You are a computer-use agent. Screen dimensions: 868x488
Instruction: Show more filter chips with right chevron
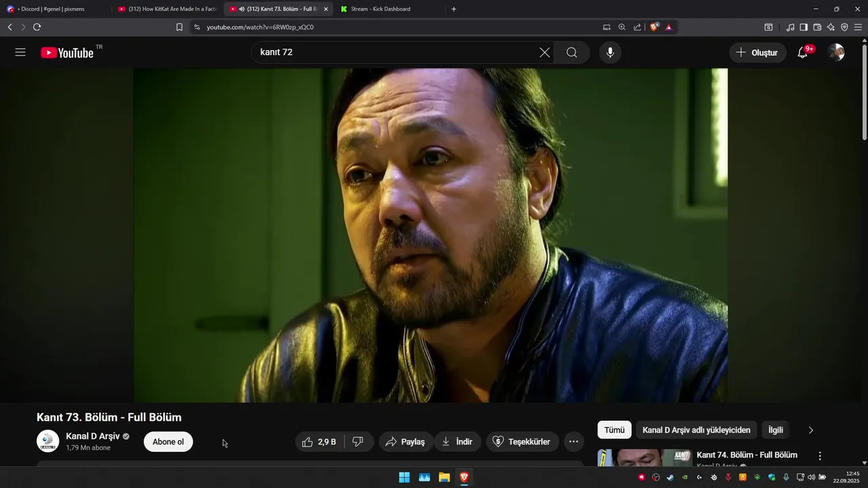(x=810, y=430)
